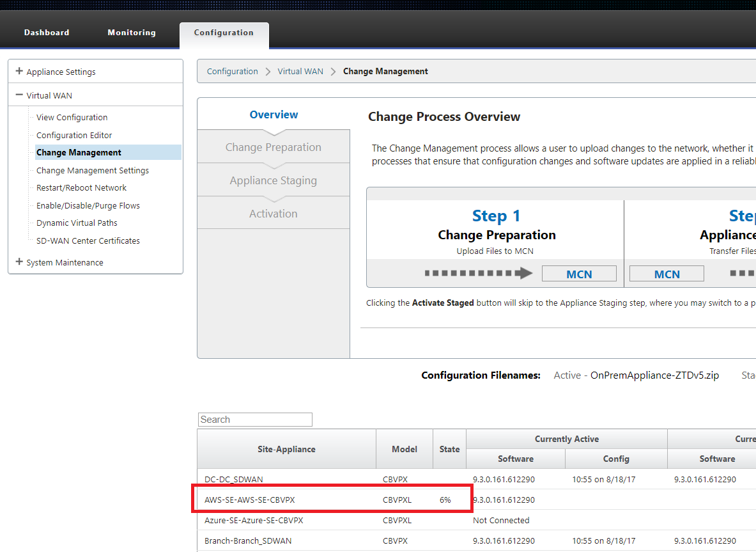The height and width of the screenshot is (552, 756).
Task: Open Enable/Disable/Purge Flows
Action: coord(88,205)
